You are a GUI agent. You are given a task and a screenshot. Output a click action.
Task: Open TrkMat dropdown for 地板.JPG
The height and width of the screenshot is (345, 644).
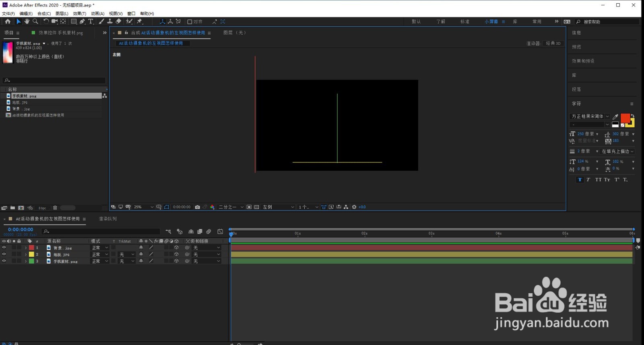tap(127, 254)
